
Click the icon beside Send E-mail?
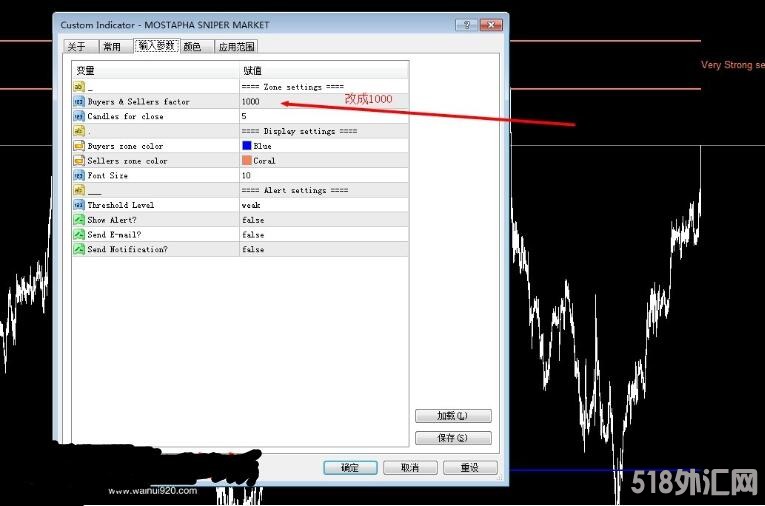pos(79,234)
